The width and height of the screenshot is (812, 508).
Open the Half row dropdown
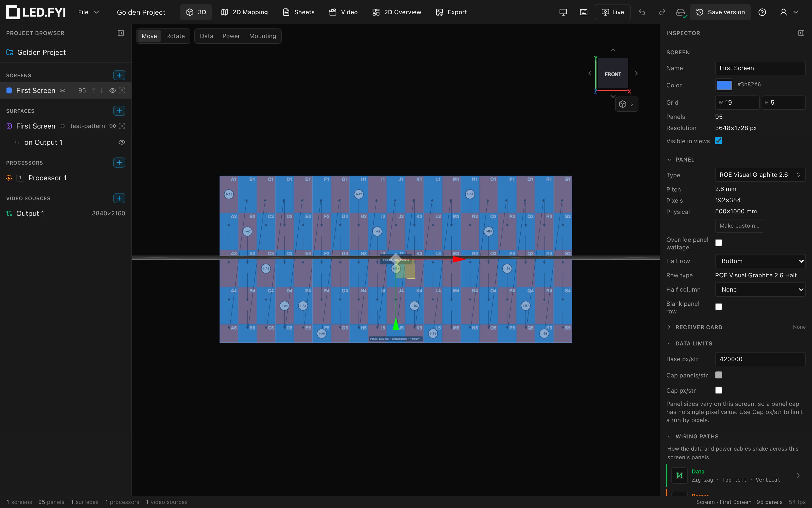click(x=760, y=261)
